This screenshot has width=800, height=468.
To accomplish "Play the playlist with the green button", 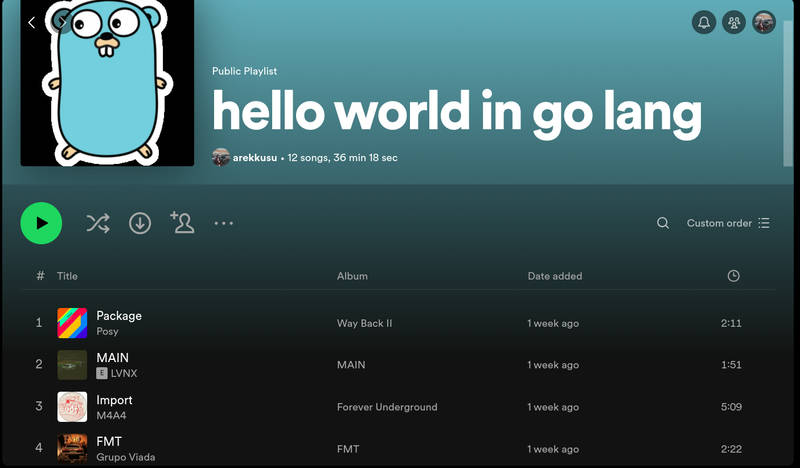I will 41,223.
